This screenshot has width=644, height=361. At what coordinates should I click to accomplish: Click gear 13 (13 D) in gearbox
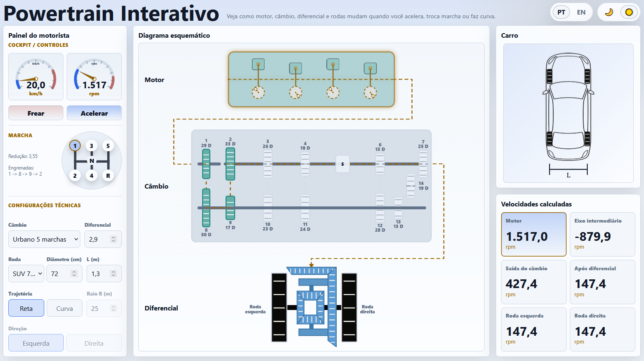coord(398,208)
